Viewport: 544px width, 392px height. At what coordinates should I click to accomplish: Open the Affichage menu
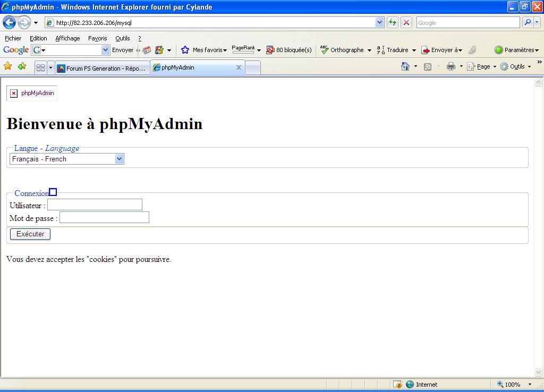point(67,38)
